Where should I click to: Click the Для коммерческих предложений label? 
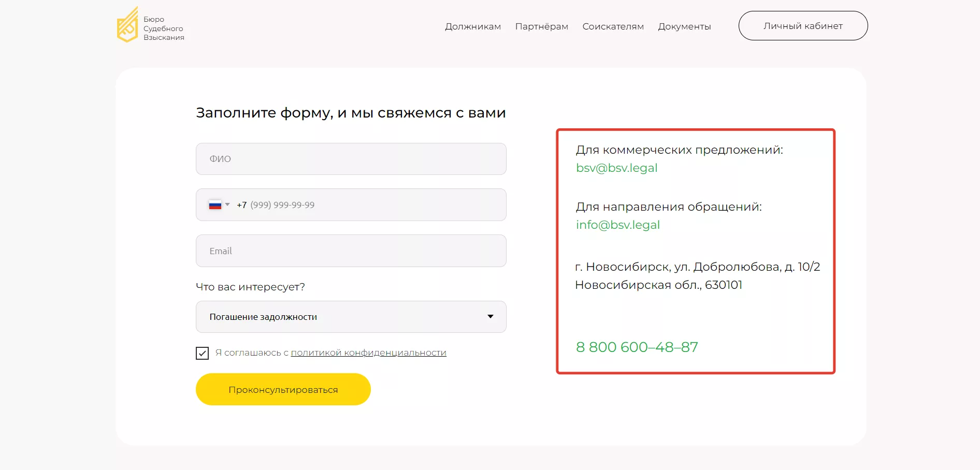(680, 150)
